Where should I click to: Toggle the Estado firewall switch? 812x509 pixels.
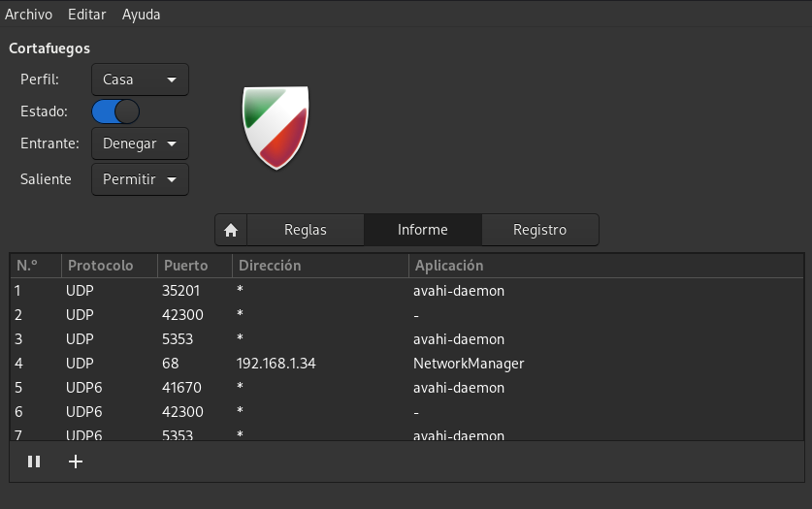coord(115,111)
